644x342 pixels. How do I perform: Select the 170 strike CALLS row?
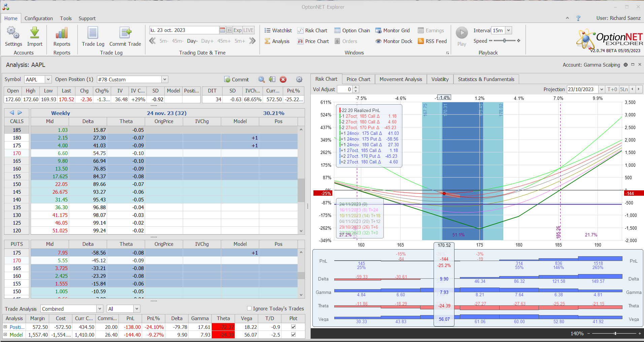point(151,153)
